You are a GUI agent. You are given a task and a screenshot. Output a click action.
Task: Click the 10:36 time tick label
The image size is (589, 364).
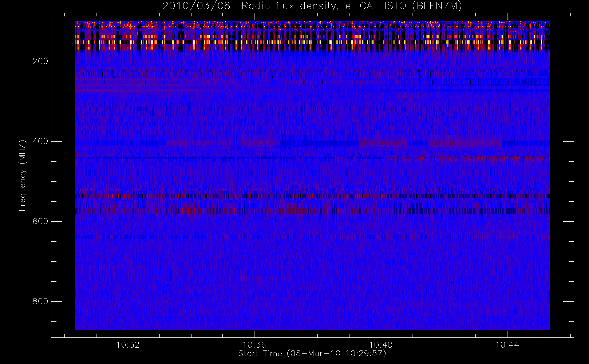(x=254, y=345)
